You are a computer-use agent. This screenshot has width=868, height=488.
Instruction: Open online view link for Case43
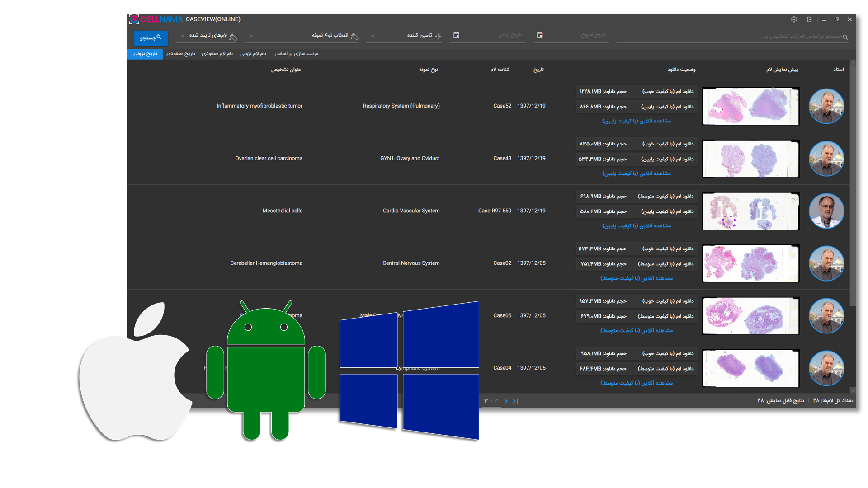(x=637, y=174)
